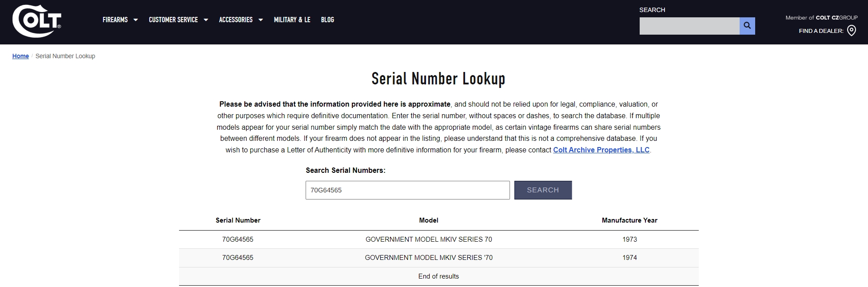Click the serial number input field
The image size is (868, 287).
407,190
